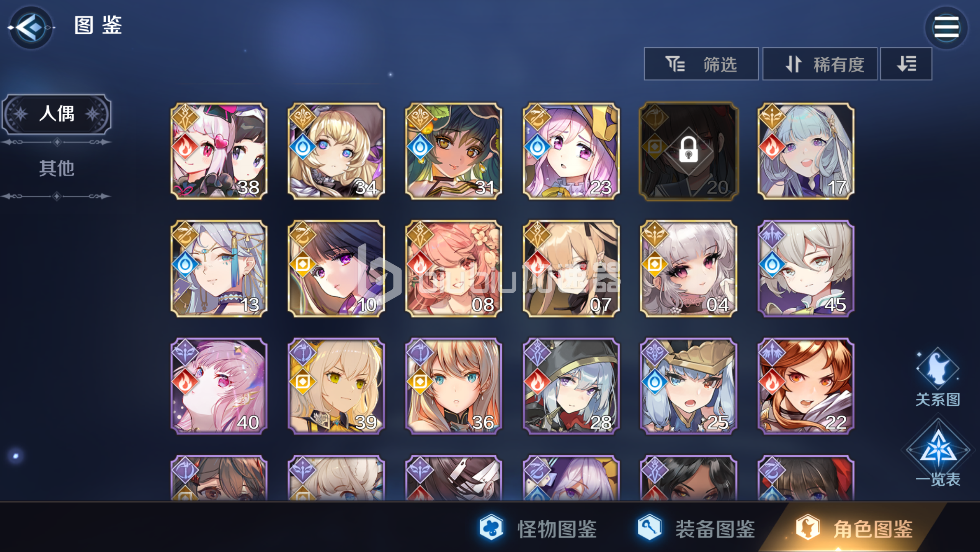Switch to the 其他 category tab

[x=57, y=169]
